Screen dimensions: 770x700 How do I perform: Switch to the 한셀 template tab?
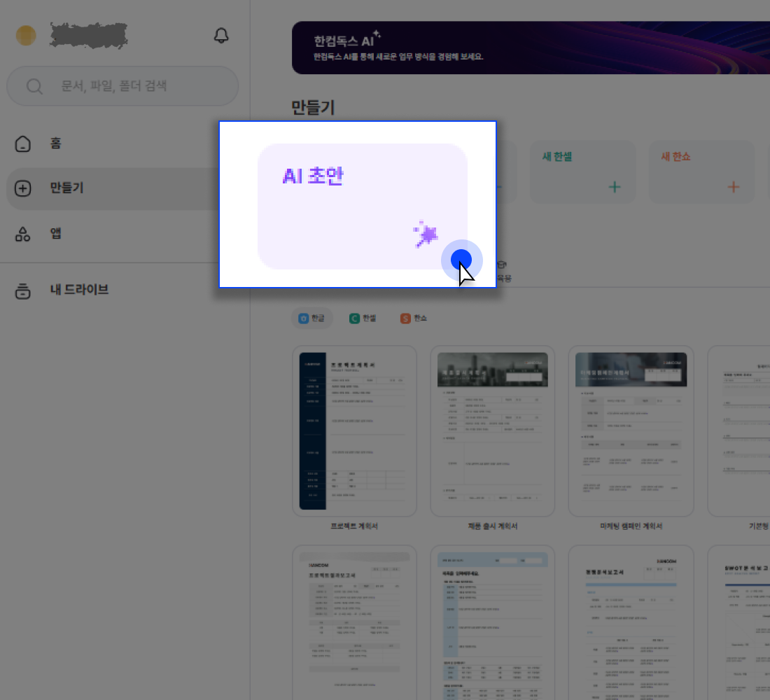tap(363, 318)
